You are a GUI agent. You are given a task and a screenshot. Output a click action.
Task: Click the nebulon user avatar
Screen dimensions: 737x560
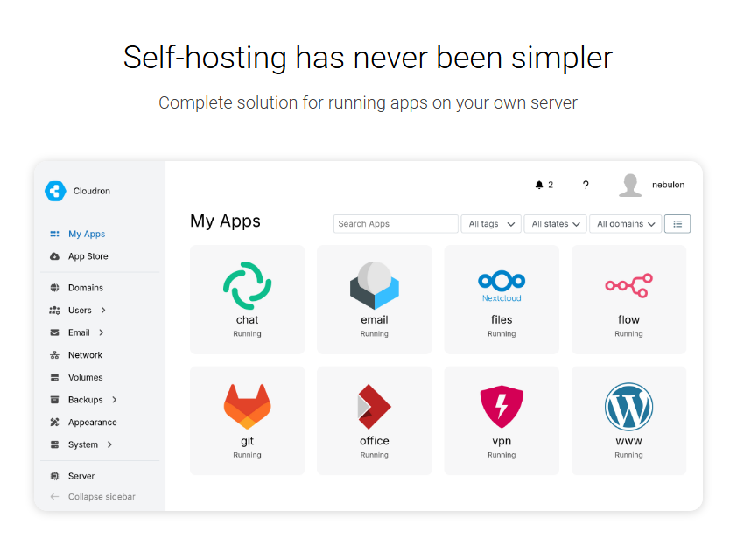click(x=630, y=185)
